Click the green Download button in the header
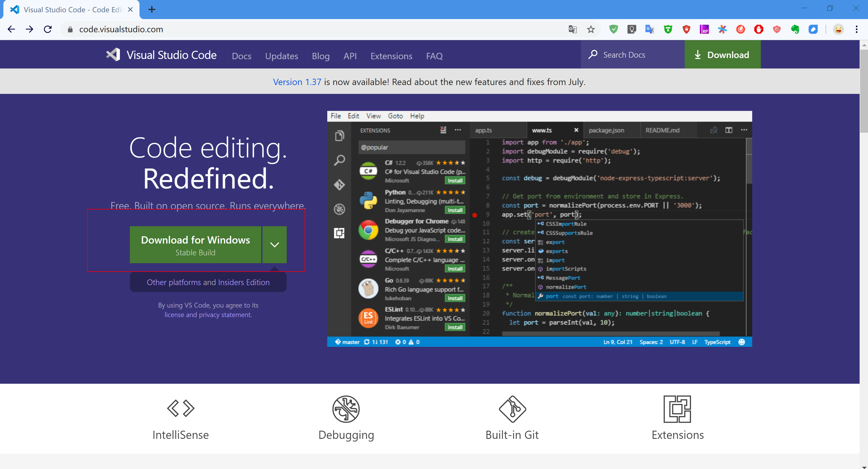868x469 pixels. (723, 55)
